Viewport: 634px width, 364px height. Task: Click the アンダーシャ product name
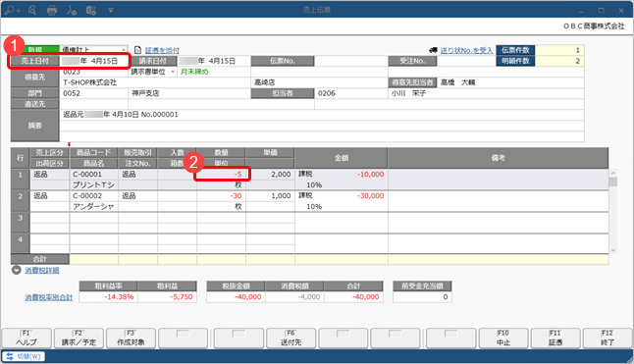(93, 206)
